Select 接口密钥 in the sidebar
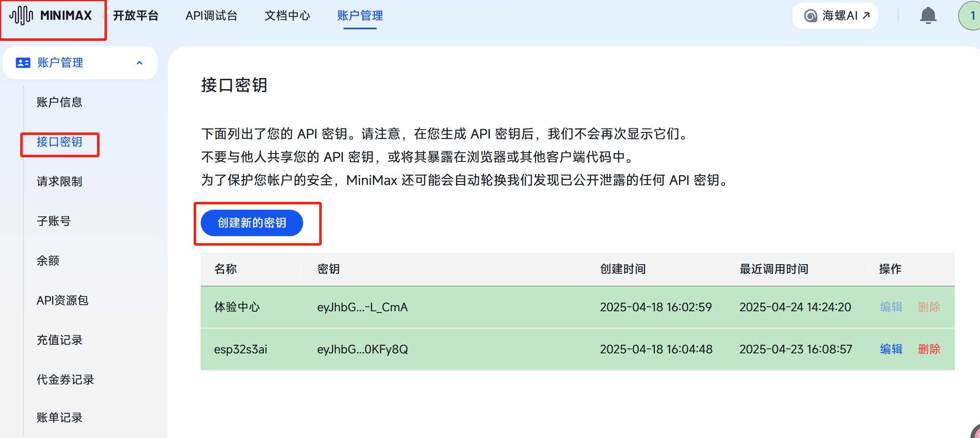 tap(59, 142)
